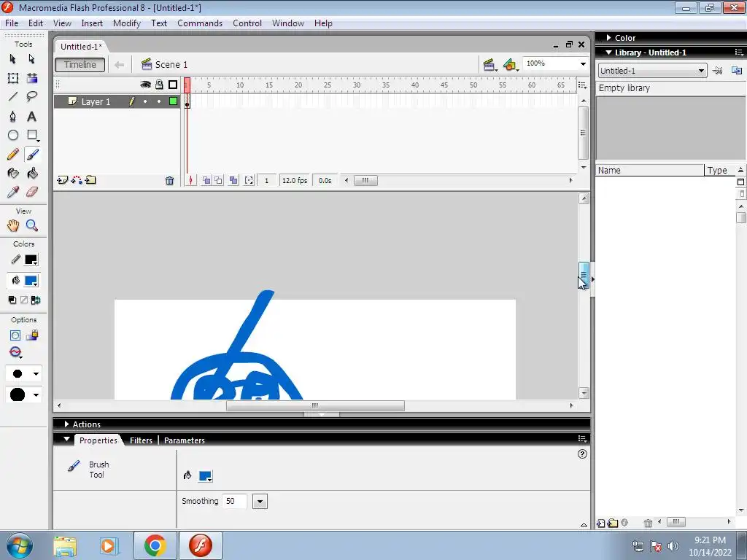Click Black and White colors icon

[12, 300]
